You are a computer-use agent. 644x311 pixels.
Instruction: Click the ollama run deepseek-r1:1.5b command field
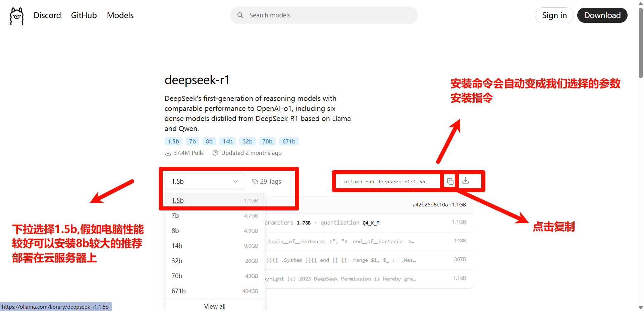389,181
